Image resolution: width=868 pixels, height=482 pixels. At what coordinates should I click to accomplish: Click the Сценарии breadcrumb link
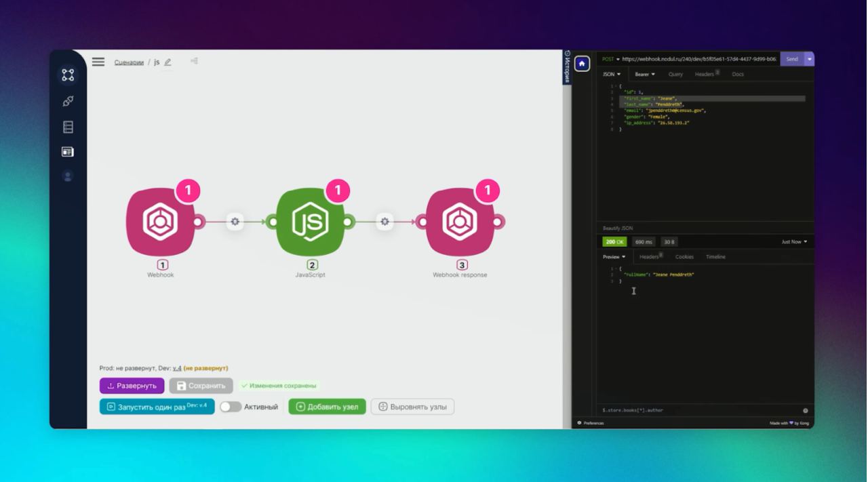[x=129, y=62]
